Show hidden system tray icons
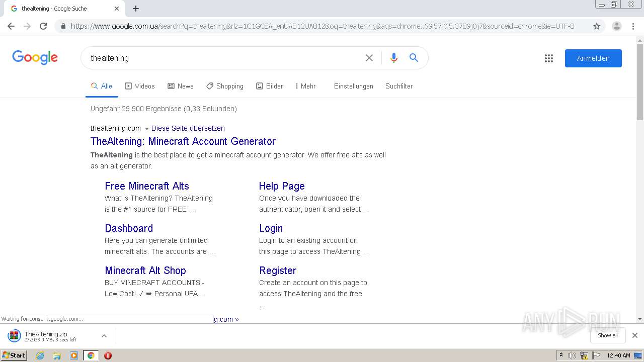 pyautogui.click(x=561, y=355)
